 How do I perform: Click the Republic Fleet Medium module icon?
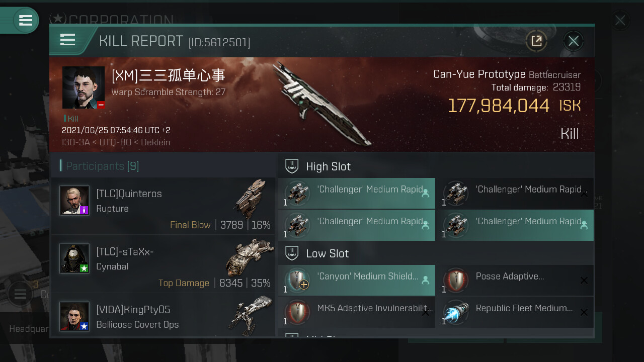click(x=456, y=312)
